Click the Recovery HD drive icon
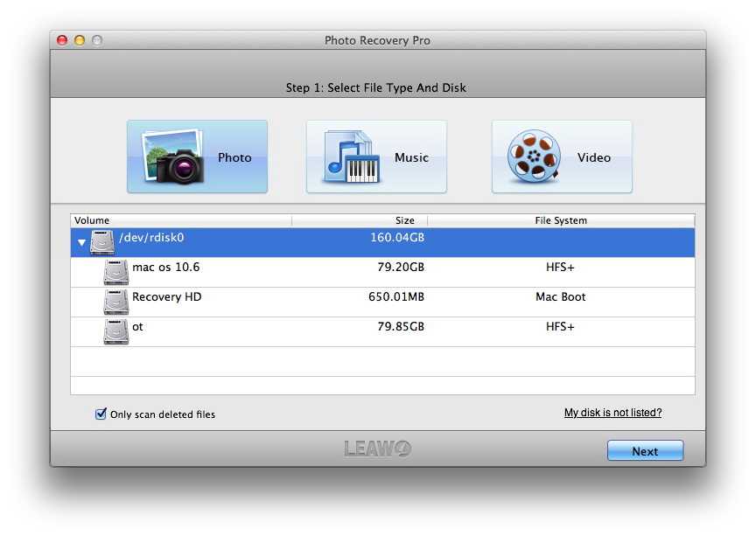Image resolution: width=756 pixels, height=536 pixels. click(x=116, y=303)
